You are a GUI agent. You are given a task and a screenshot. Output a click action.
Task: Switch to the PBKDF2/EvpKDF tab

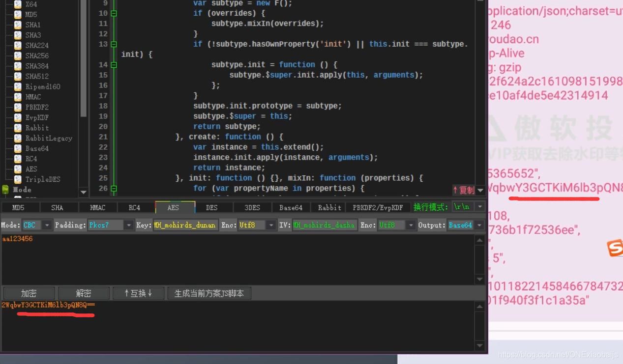pyautogui.click(x=378, y=208)
